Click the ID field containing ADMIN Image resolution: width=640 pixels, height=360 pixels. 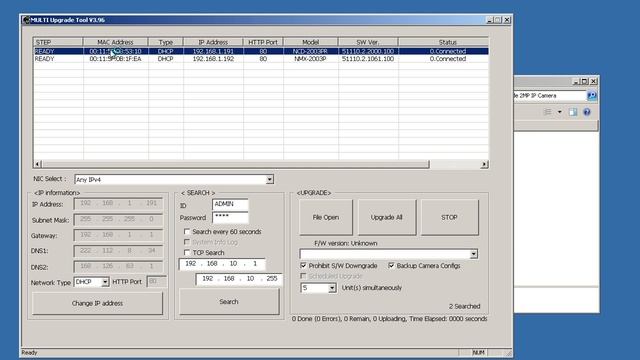pos(230,204)
